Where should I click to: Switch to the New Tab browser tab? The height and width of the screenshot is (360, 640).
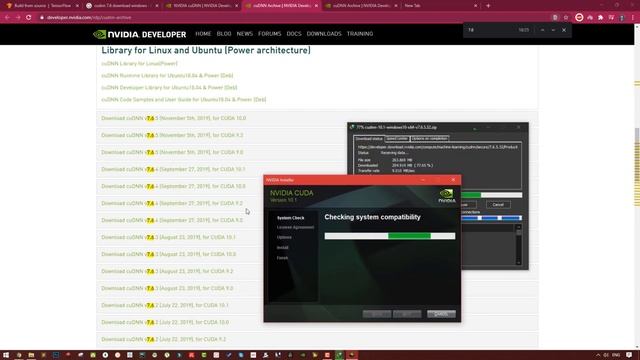point(440,6)
